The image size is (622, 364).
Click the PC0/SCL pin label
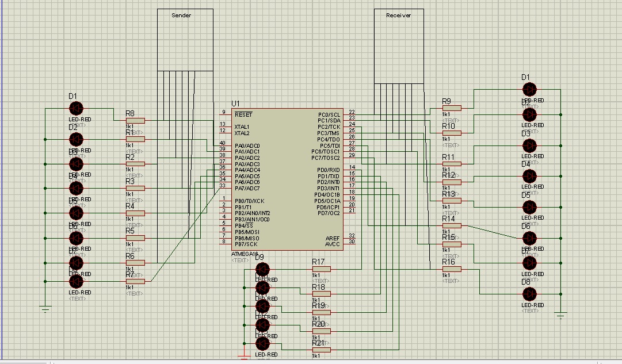point(329,114)
